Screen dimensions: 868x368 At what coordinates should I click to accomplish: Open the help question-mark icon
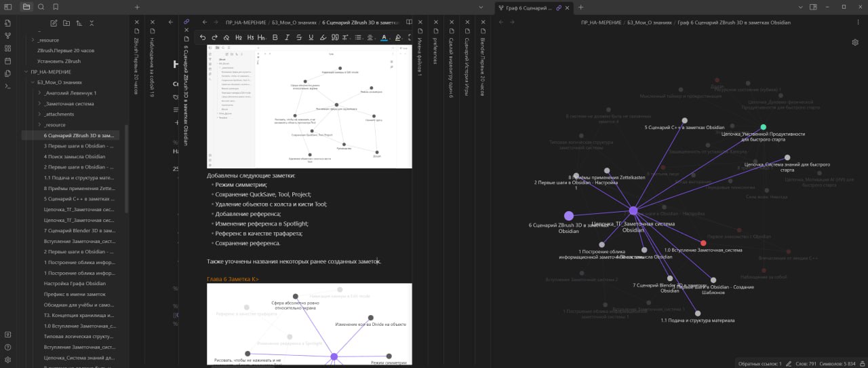pyautogui.click(x=7, y=347)
